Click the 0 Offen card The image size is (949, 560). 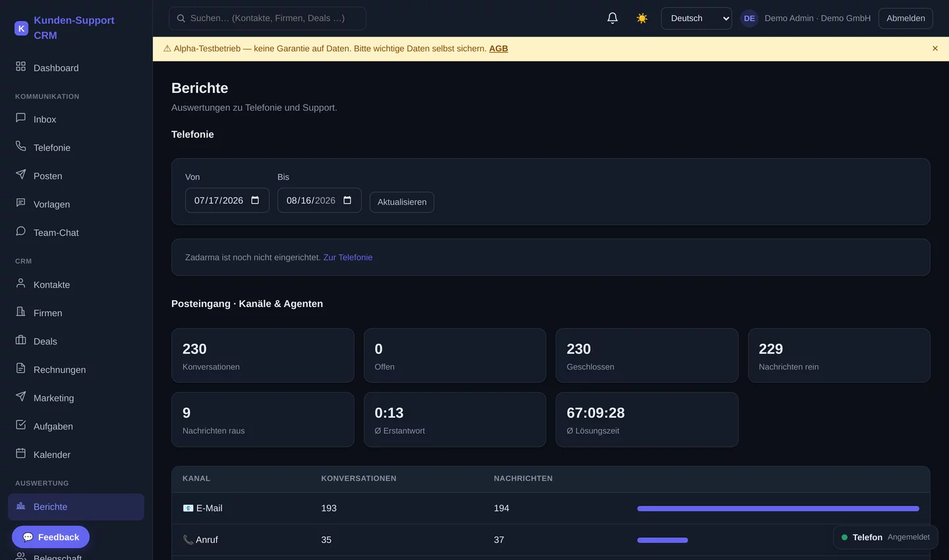point(455,355)
